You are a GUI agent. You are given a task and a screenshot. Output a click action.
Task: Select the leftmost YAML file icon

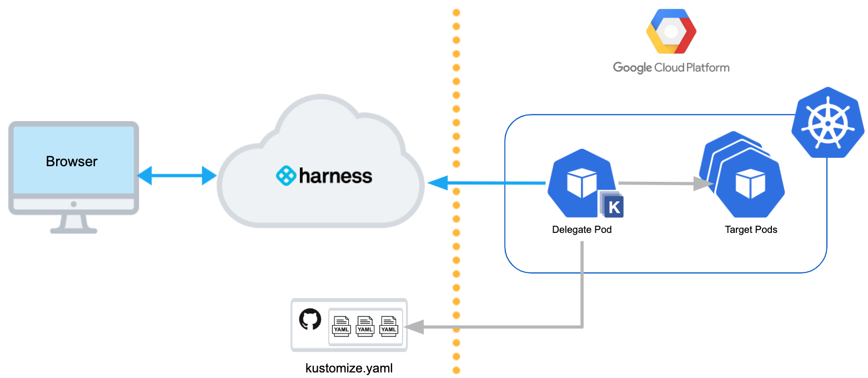[341, 326]
